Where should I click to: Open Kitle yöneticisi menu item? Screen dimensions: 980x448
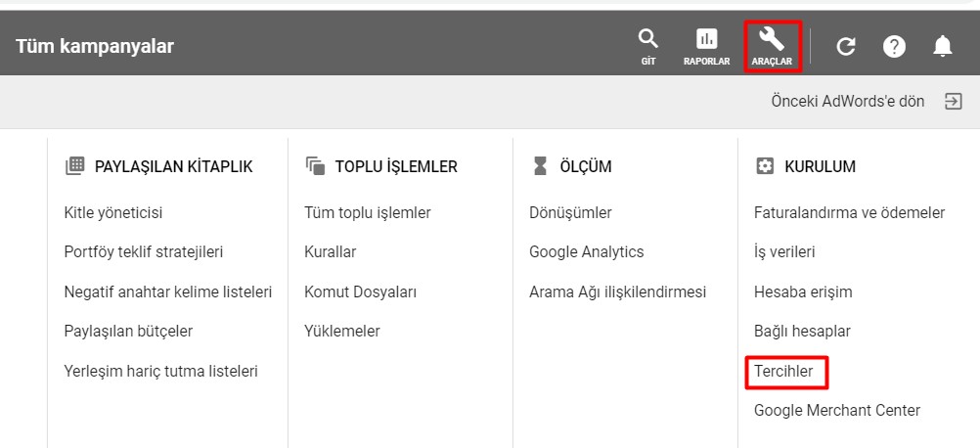(113, 212)
